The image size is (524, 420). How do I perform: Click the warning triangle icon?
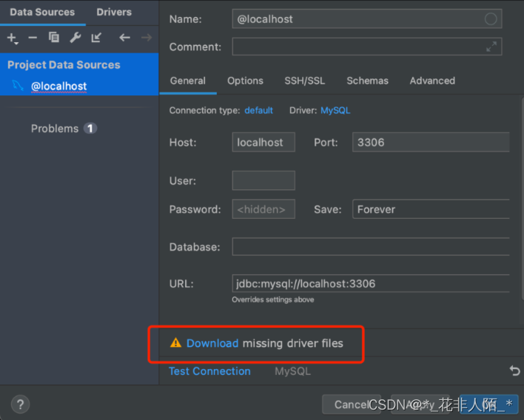pyautogui.click(x=175, y=343)
